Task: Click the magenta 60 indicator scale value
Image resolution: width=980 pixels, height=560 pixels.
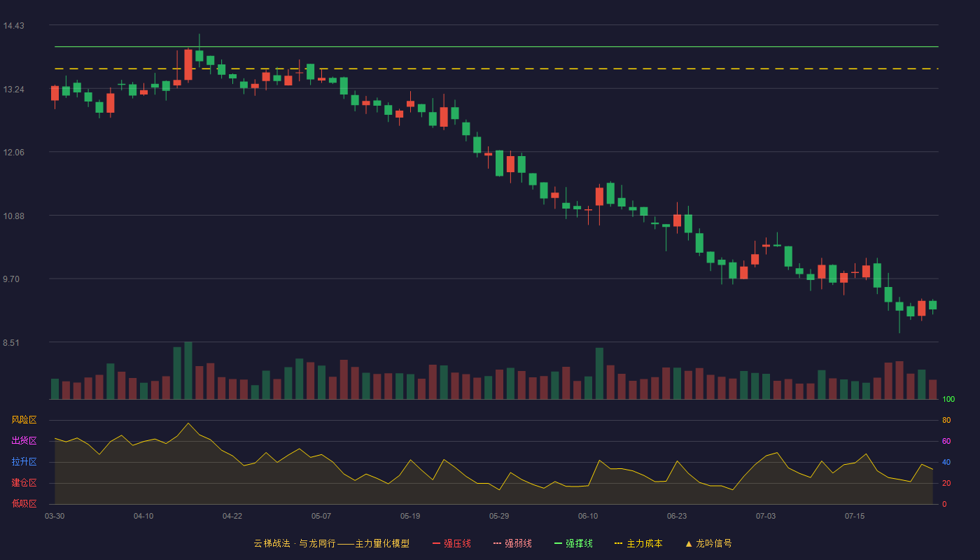Action: [x=946, y=441]
